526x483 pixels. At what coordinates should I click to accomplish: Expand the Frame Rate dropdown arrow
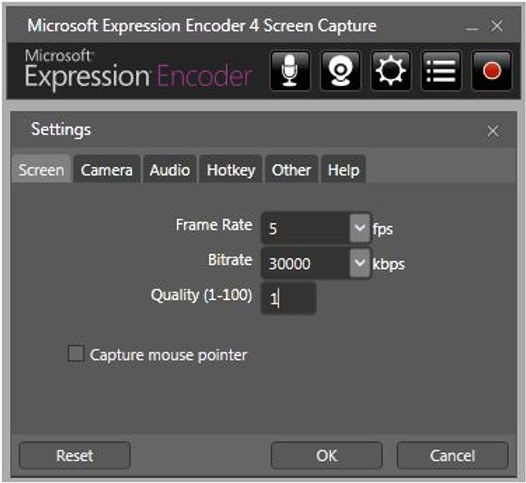click(360, 228)
